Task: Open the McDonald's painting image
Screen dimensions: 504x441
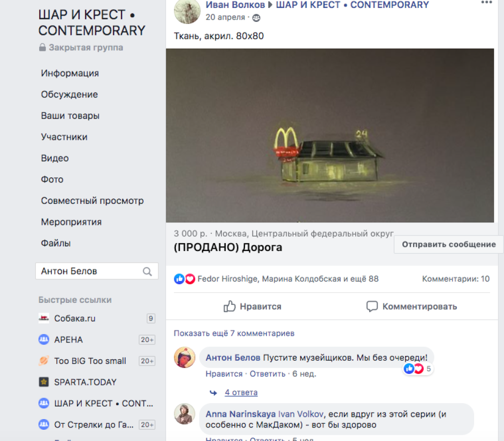Action: click(330, 135)
